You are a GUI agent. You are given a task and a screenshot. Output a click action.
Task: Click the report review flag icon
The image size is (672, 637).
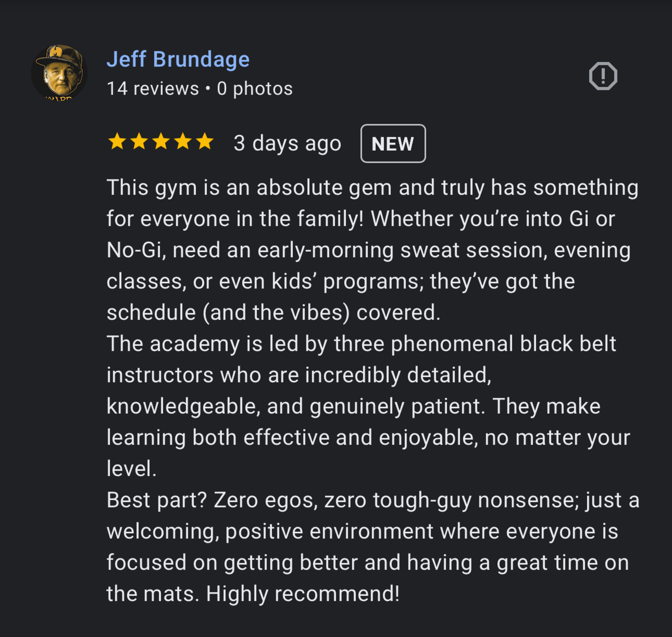(x=603, y=76)
